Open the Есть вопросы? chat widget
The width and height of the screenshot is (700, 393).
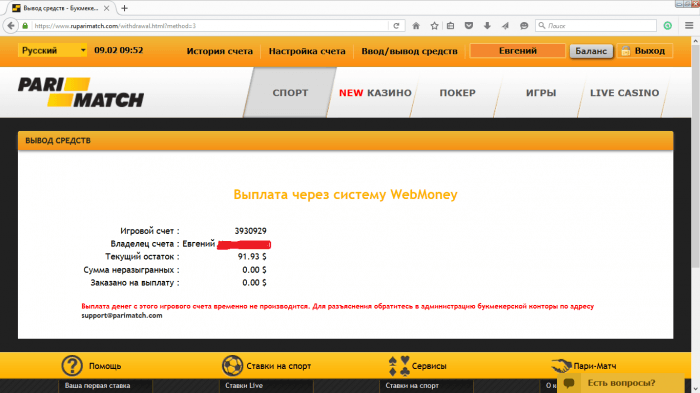[621, 383]
